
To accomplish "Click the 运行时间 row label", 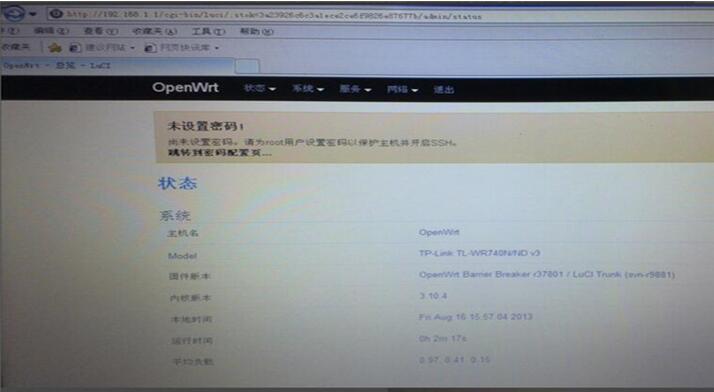I will [x=192, y=341].
